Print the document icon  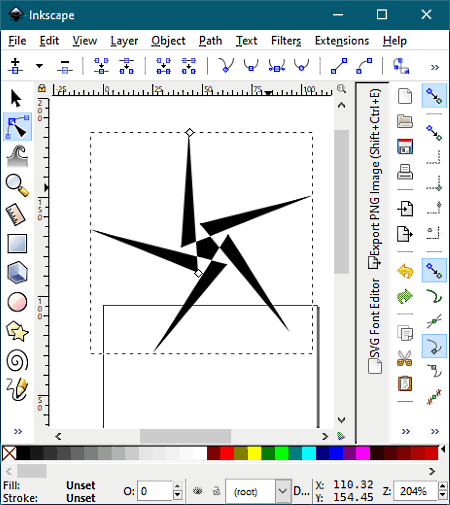point(405,172)
